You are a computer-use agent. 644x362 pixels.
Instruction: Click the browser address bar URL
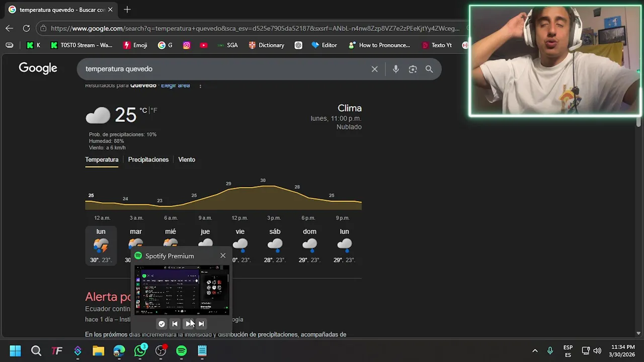coord(255,29)
